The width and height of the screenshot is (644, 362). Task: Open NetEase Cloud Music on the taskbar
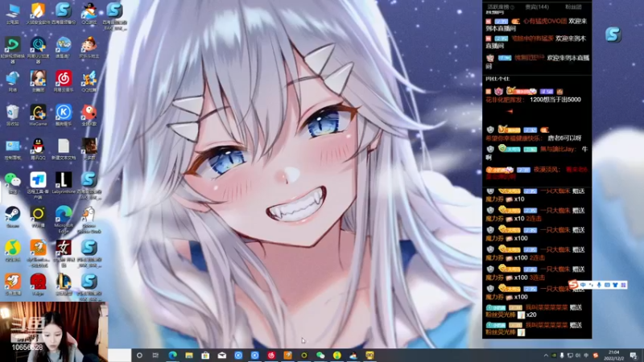coord(271,356)
